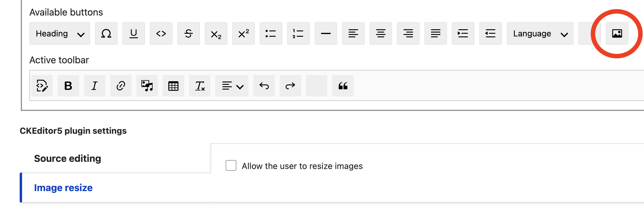Click the Bulleted list icon
This screenshot has width=644, height=212.
[x=271, y=33]
